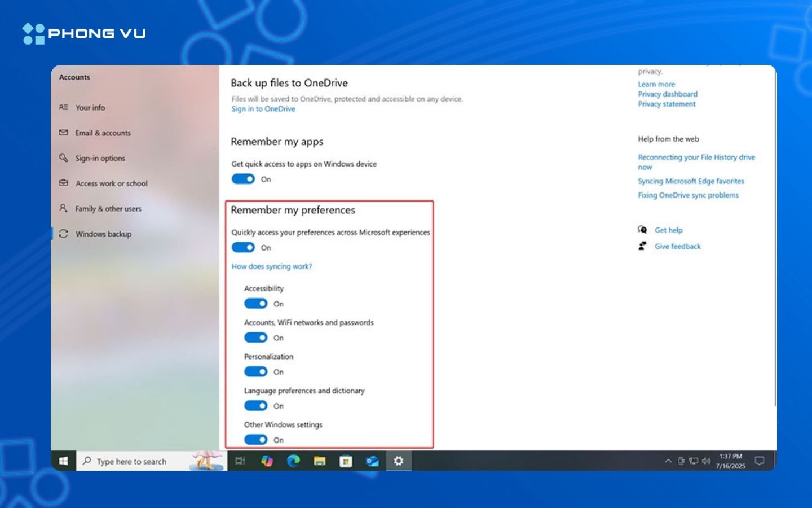Open Task View from the taskbar
This screenshot has width=812, height=508.
240,461
